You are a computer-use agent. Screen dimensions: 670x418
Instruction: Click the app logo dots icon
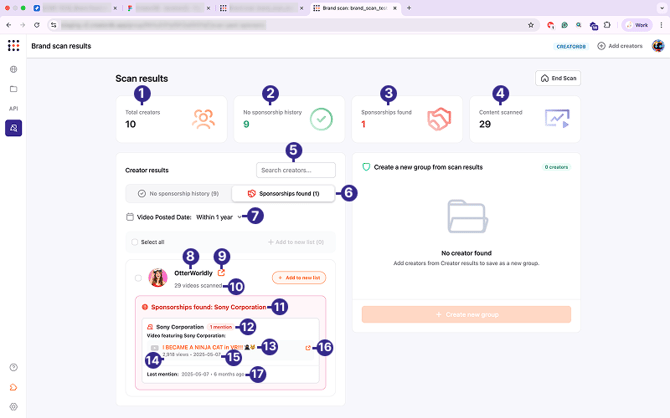pyautogui.click(x=13, y=46)
